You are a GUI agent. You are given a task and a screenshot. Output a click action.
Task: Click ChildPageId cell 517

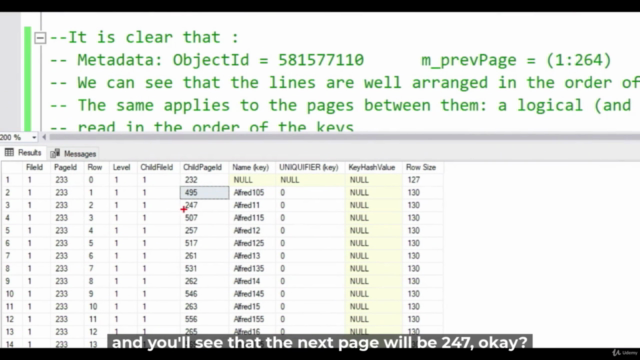pos(204,243)
